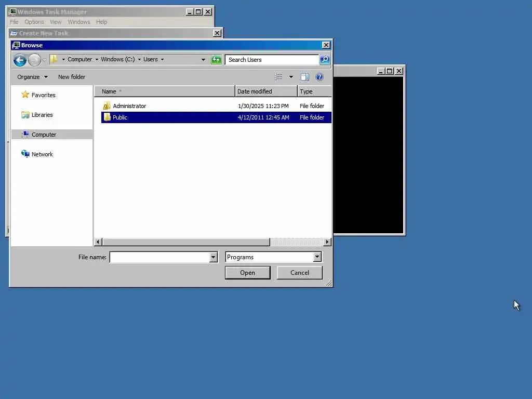This screenshot has height=399, width=532.
Task: Click the search magnifier icon
Action: [x=325, y=60]
